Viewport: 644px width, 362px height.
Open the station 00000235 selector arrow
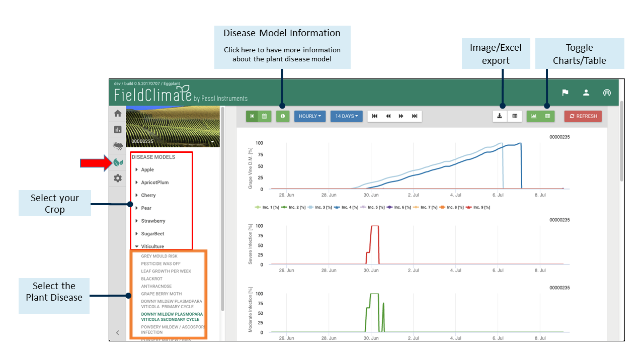pos(213,142)
